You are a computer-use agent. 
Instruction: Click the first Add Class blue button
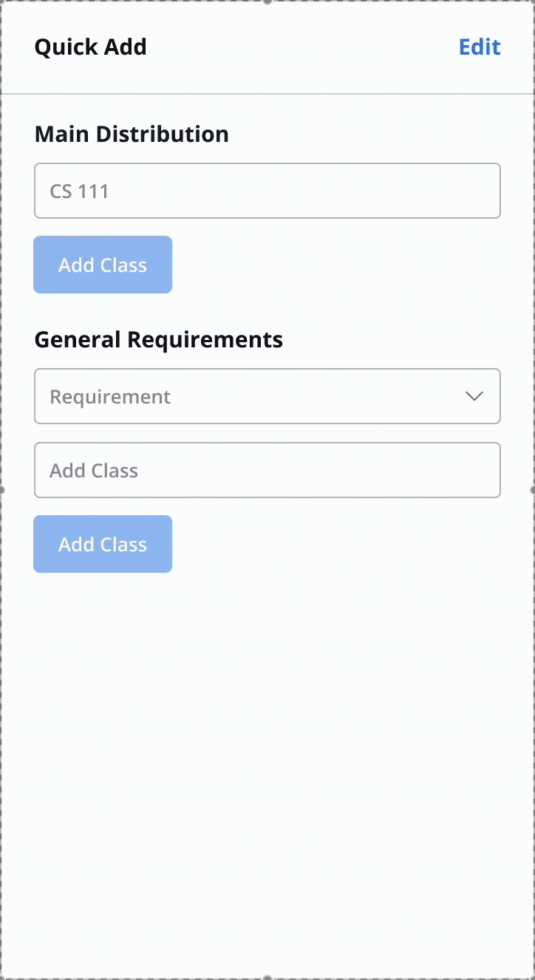point(102,265)
